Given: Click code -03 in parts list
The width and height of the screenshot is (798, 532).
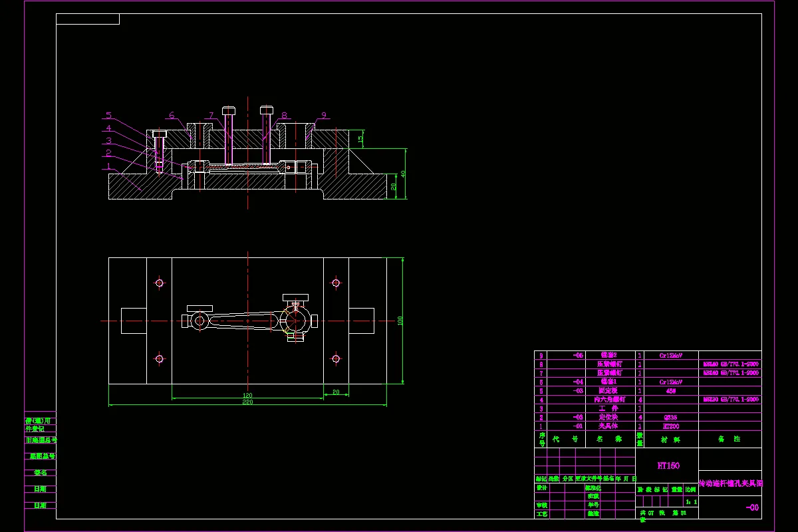Looking at the screenshot, I should (578, 391).
